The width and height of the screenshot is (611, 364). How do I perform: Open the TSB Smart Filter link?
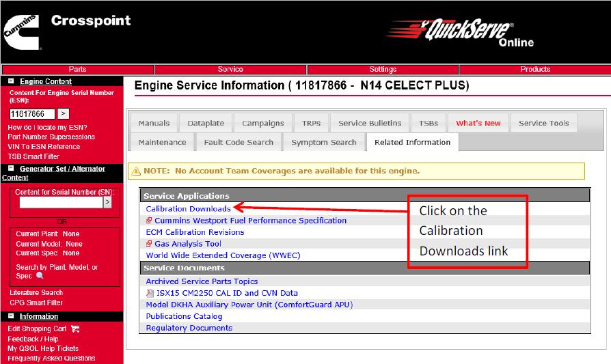point(33,156)
